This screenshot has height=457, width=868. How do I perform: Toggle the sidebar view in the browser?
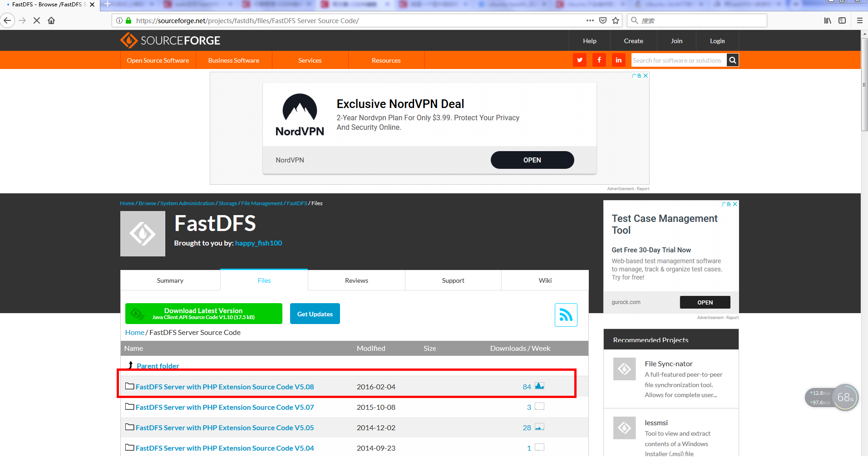point(842,20)
